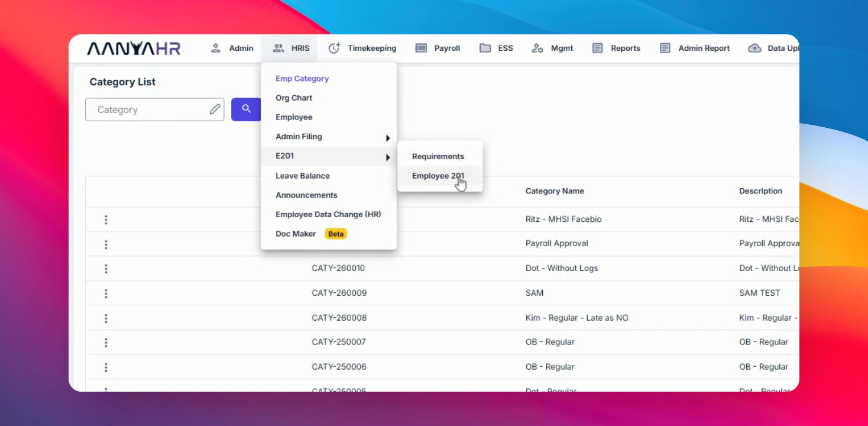Image resolution: width=868 pixels, height=426 pixels.
Task: Click the Beta badge beside Doc Maker
Action: coord(336,234)
